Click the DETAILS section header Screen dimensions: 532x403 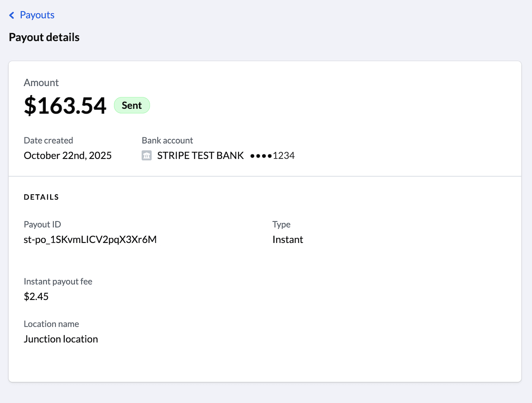pos(41,197)
